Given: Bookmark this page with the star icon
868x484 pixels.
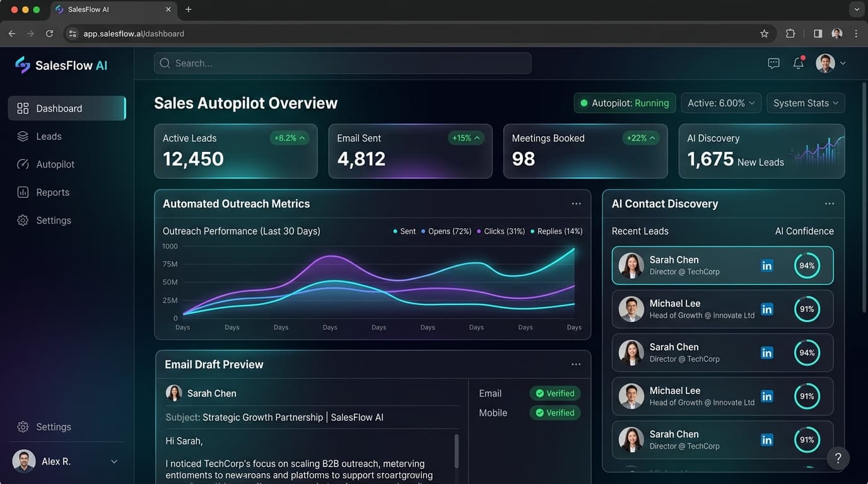Looking at the screenshot, I should [x=764, y=33].
